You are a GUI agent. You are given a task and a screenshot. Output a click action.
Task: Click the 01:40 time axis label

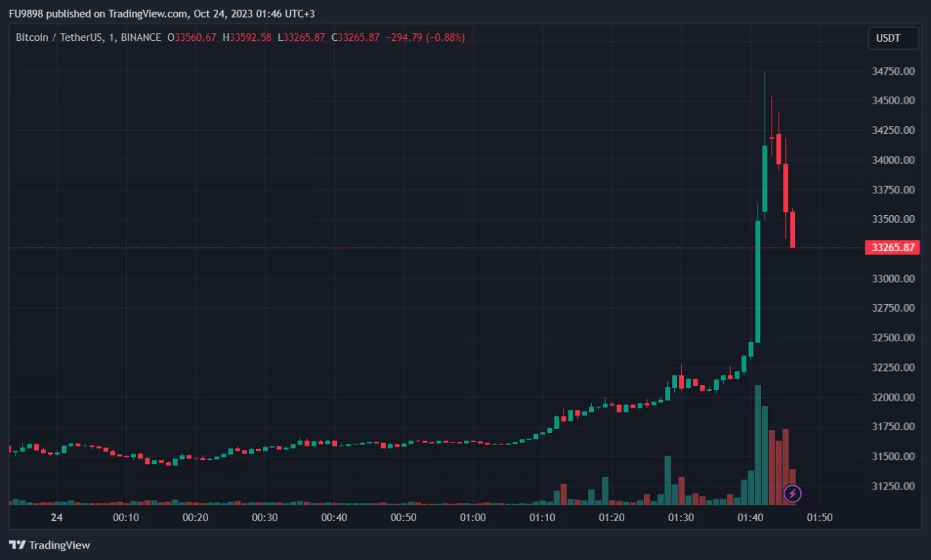750,517
